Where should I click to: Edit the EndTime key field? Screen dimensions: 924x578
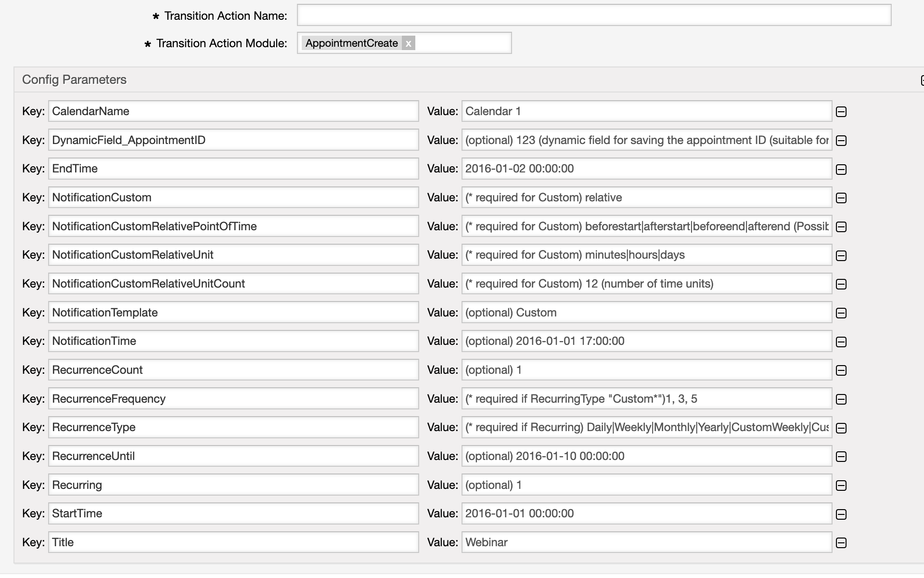click(x=233, y=169)
